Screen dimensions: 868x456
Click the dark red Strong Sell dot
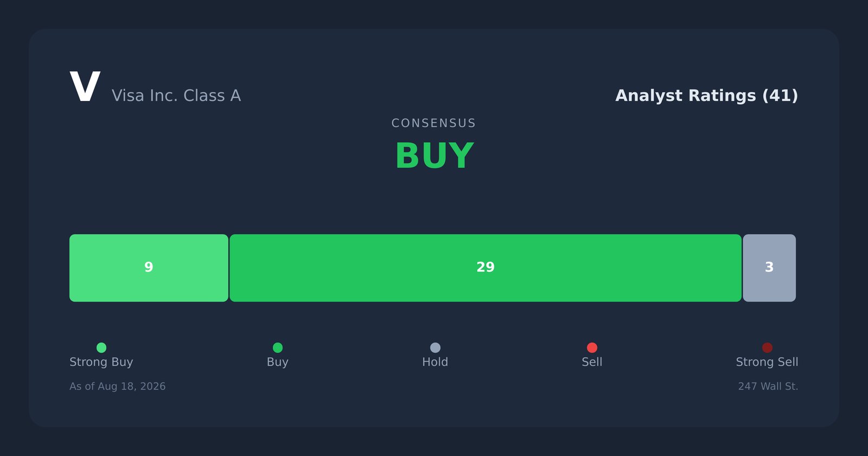pos(767,347)
